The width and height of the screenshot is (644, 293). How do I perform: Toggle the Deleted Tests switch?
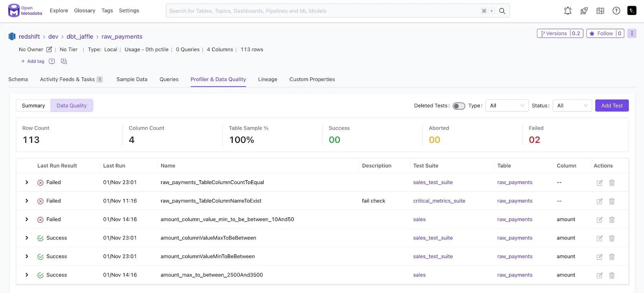coord(459,106)
